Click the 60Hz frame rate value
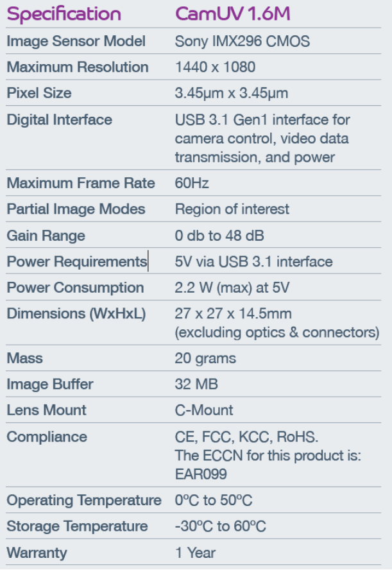Image resolution: width=392 pixels, height=570 pixels. click(192, 183)
